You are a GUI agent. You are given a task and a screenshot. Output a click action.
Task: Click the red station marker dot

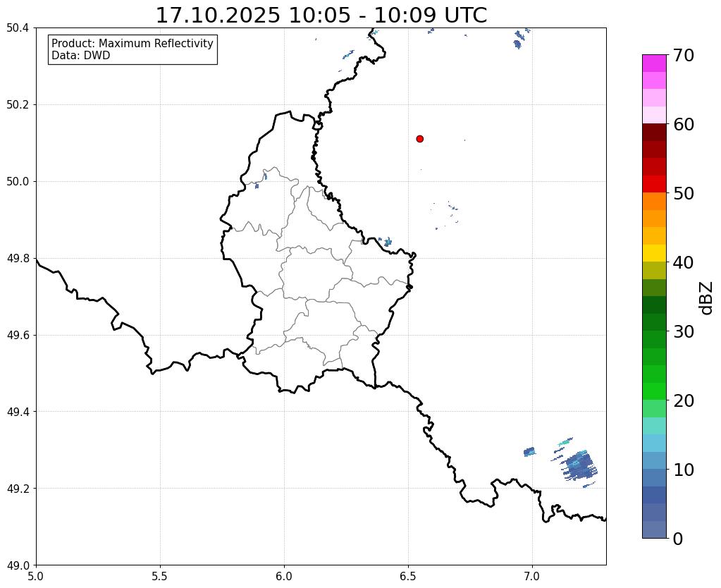point(420,139)
